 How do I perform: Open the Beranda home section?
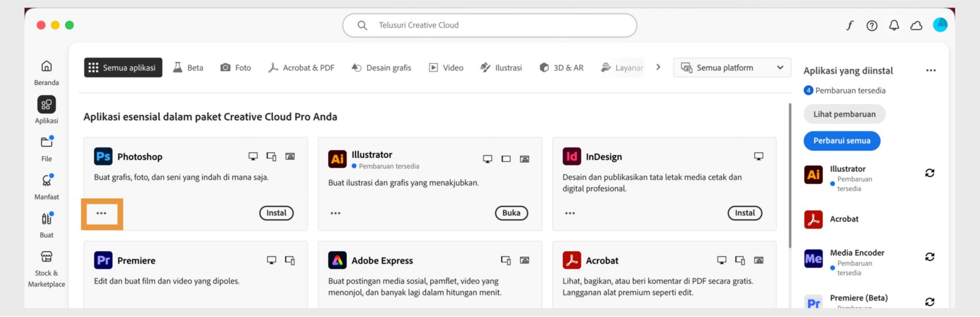(46, 72)
